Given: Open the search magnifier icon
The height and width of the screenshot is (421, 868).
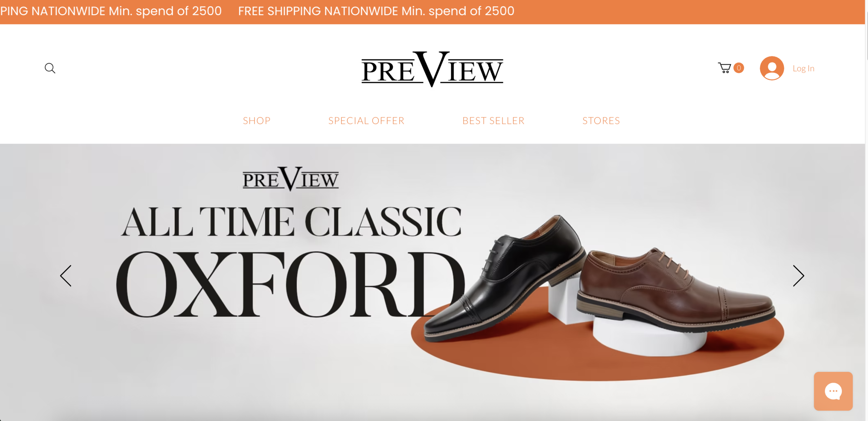Looking at the screenshot, I should (x=50, y=68).
